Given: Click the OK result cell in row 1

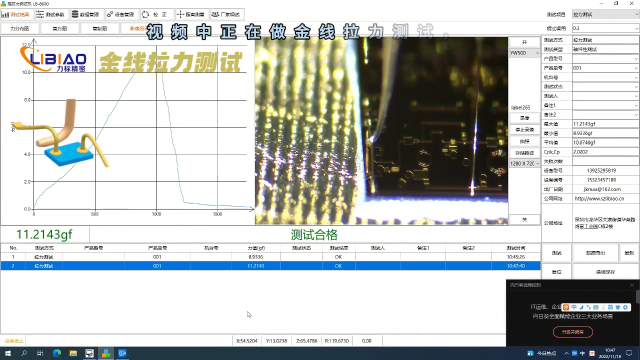Looking at the screenshot, I should (x=338, y=257).
